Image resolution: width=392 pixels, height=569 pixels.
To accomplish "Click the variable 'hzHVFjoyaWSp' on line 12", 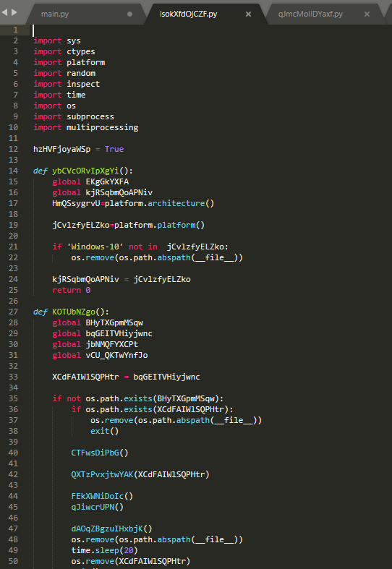I will (x=61, y=149).
